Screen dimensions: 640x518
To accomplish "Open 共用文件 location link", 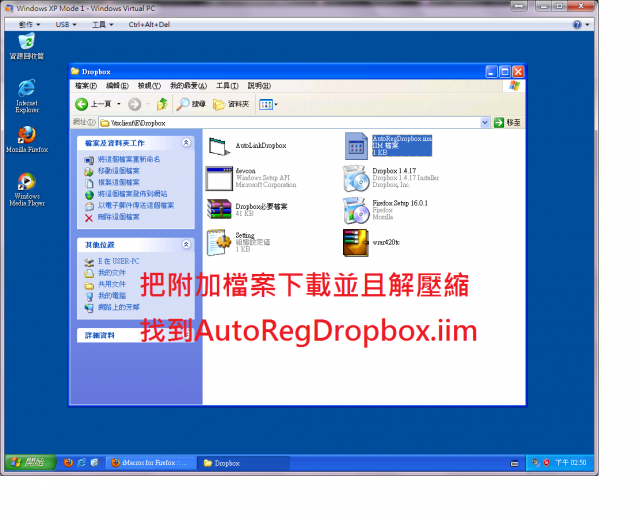I will 112,284.
